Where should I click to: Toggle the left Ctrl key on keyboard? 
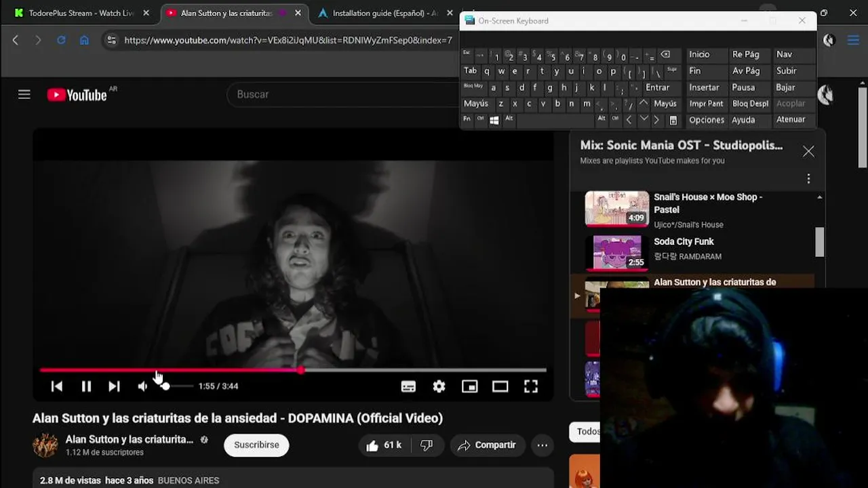point(480,120)
